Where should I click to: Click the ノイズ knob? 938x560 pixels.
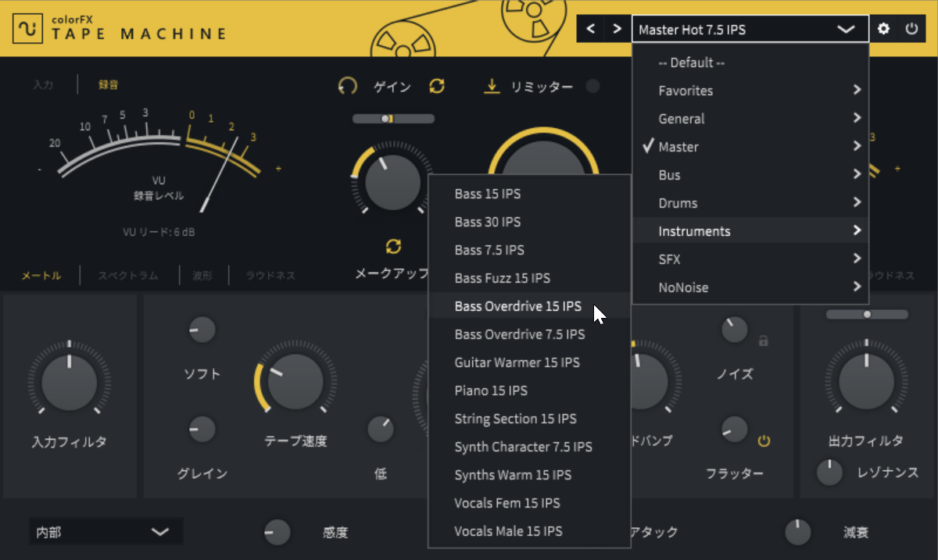[x=735, y=330]
